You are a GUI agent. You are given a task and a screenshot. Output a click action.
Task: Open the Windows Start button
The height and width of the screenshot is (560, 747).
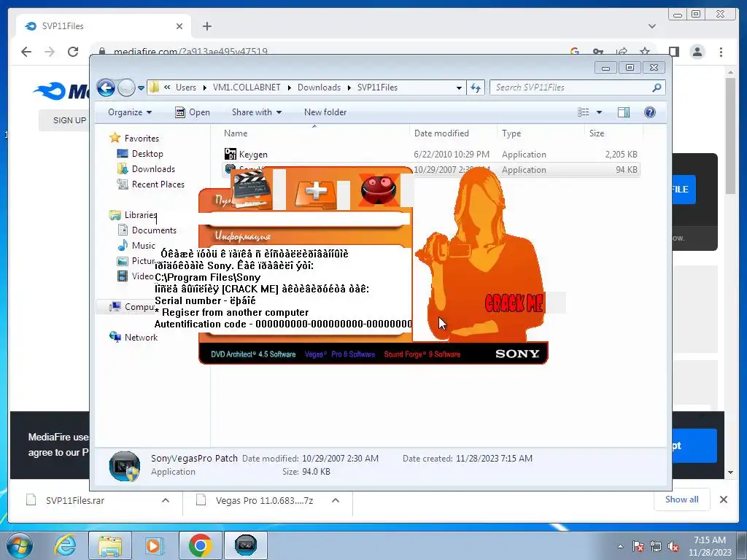tap(19, 545)
